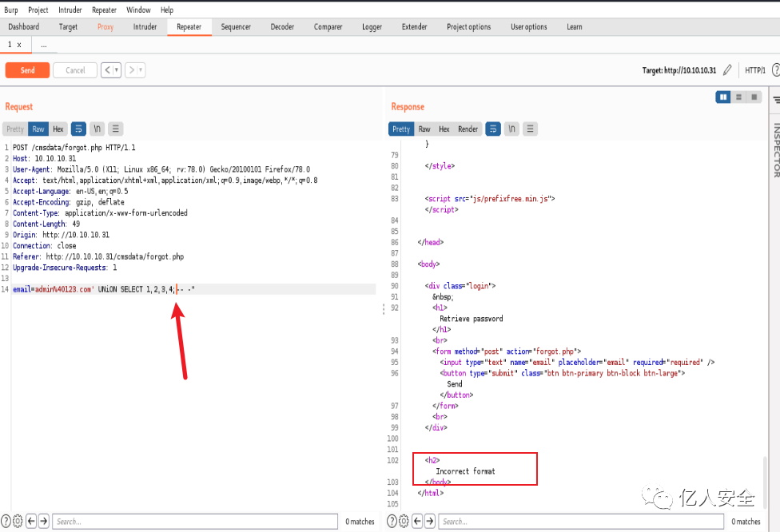
Task: Select Pretty view in Request panel
Action: [x=15, y=129]
